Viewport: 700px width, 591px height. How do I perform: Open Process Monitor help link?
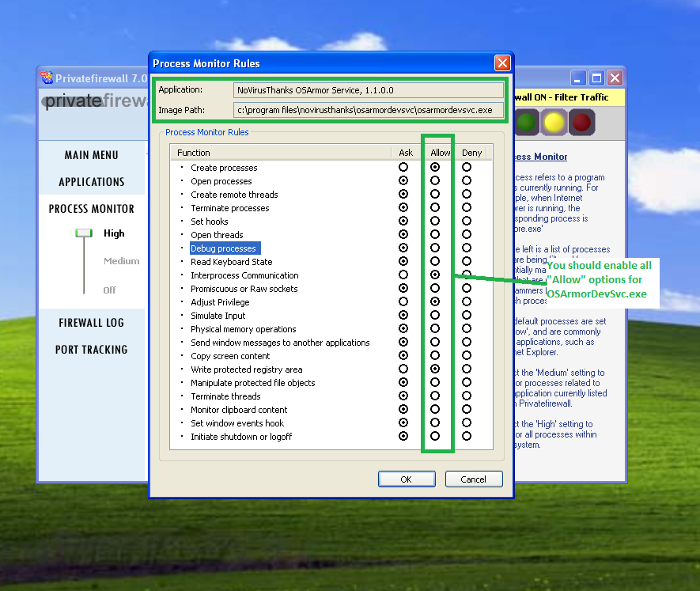tap(541, 157)
